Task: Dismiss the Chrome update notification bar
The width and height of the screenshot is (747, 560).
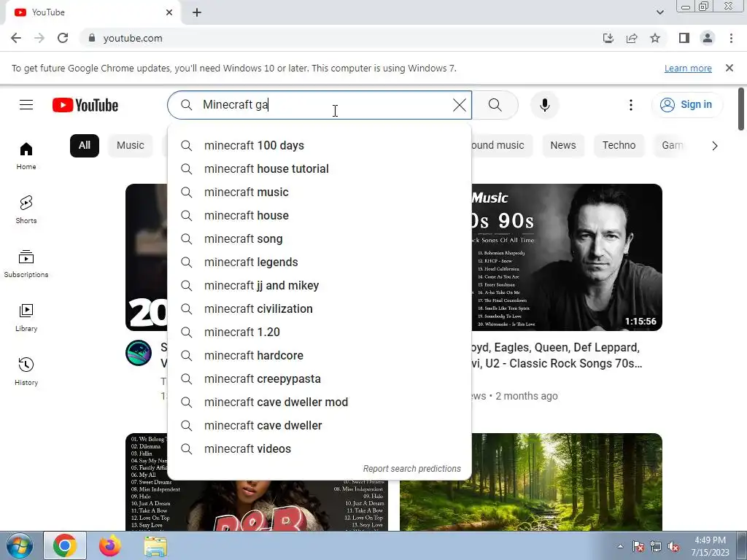Action: (x=729, y=68)
